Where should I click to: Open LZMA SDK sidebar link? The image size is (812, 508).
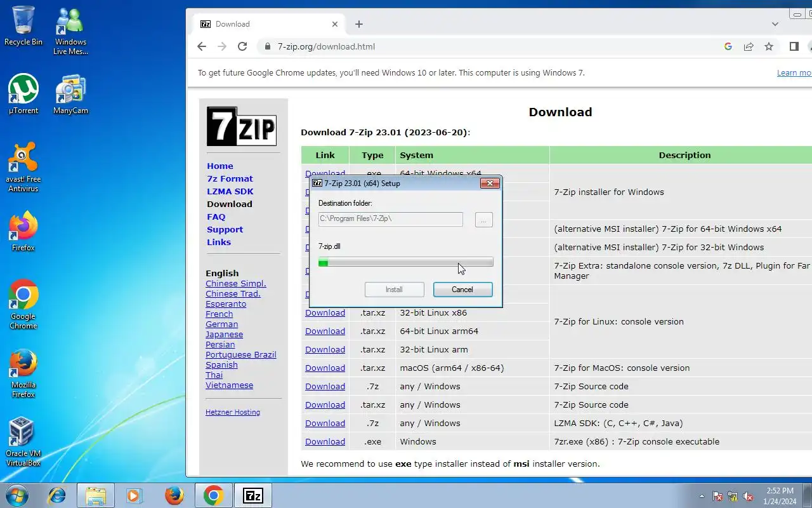(230, 191)
